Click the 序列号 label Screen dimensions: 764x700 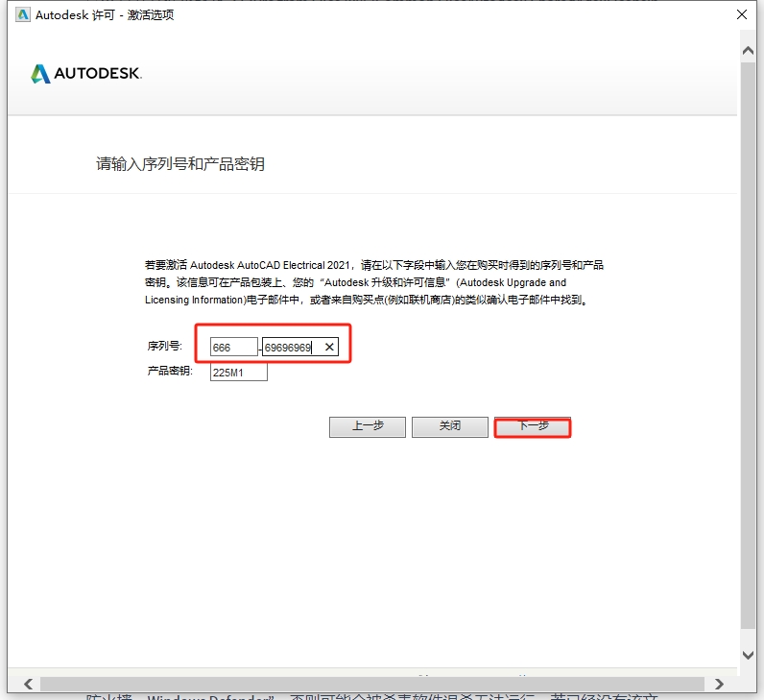165,346
